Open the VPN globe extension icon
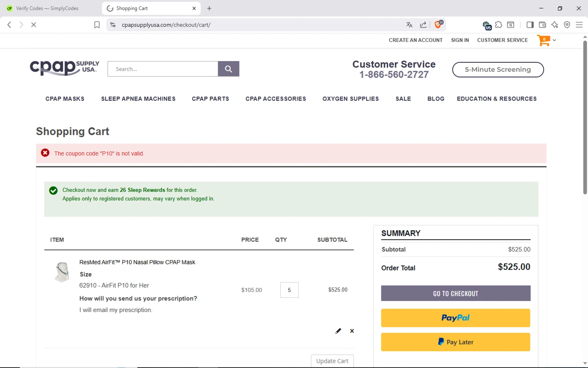Image resolution: width=588 pixels, height=368 pixels. [x=486, y=26]
